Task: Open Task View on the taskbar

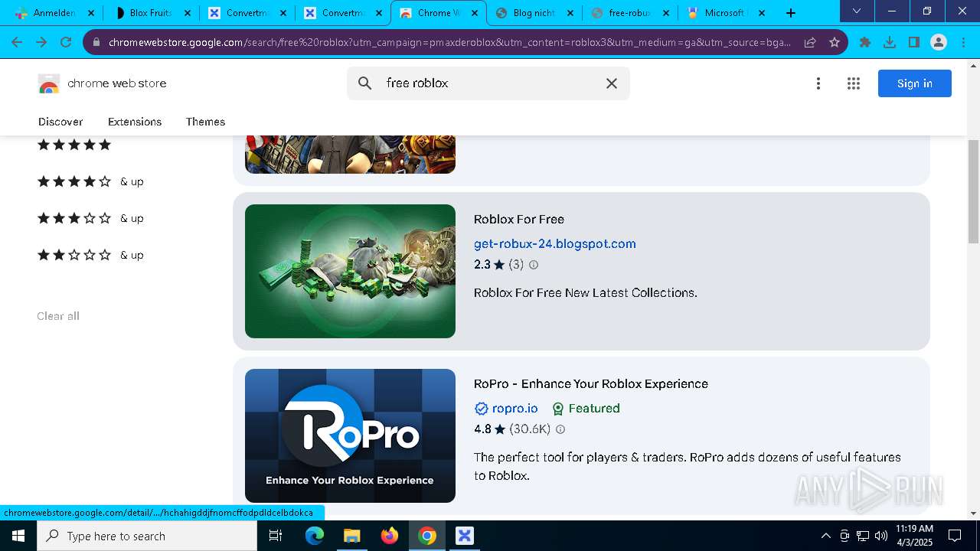Action: point(276,536)
